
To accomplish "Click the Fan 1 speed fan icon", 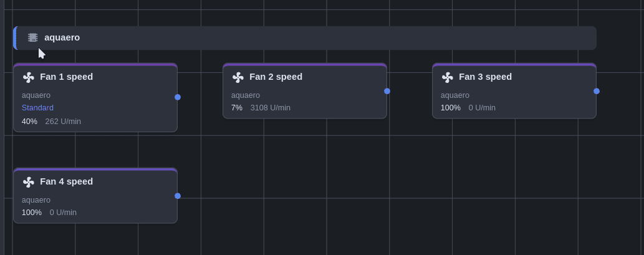I will click(28, 77).
